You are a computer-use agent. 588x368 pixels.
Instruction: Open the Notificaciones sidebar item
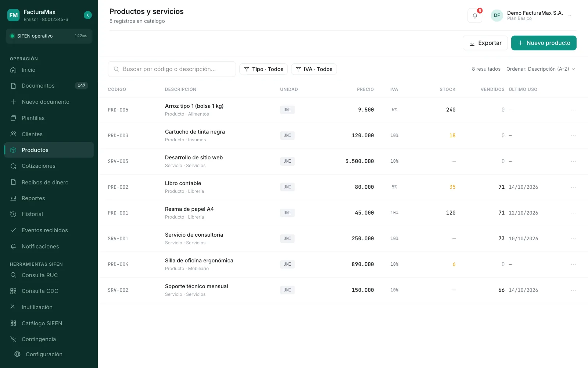pyautogui.click(x=49, y=247)
